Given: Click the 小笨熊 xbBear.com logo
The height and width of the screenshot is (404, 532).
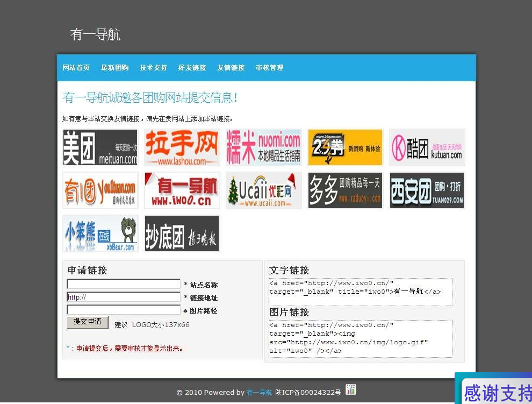Looking at the screenshot, I should [100, 233].
